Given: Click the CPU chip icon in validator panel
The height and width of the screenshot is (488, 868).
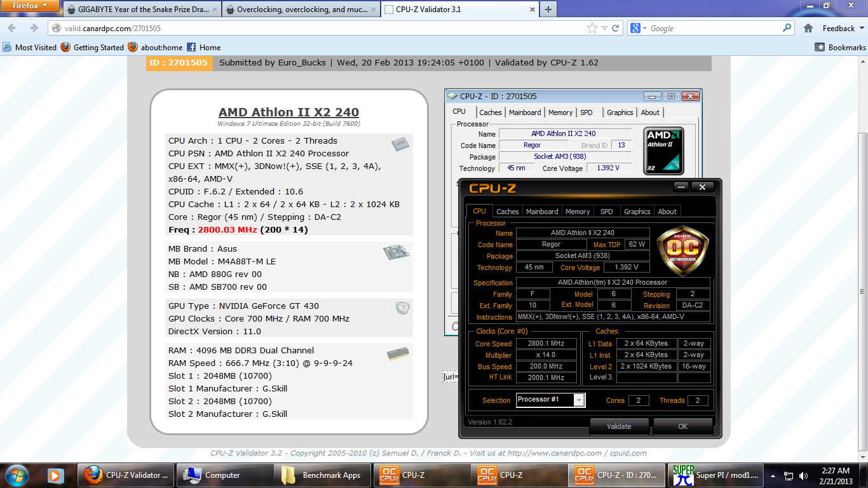Looking at the screenshot, I should point(400,144).
